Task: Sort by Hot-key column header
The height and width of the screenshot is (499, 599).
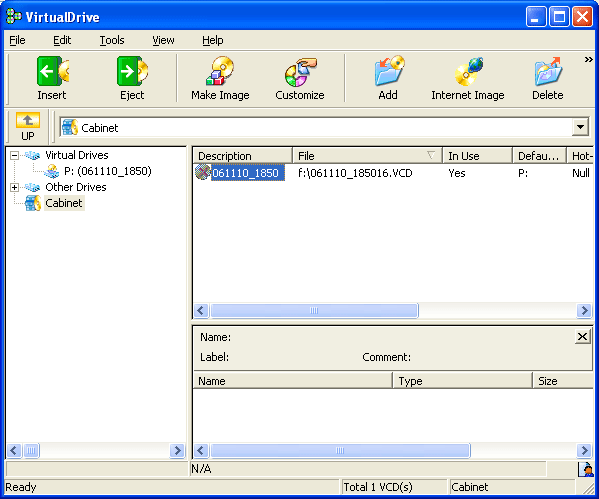Action: [580, 156]
